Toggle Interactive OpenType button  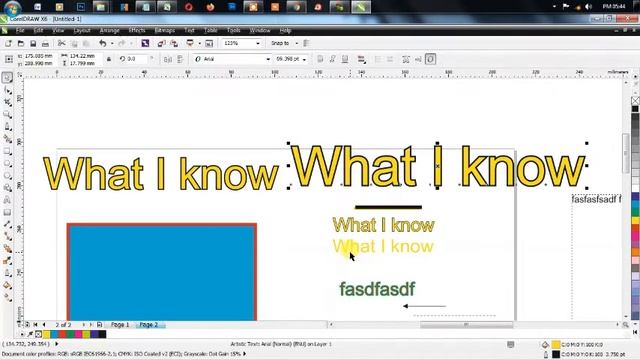(x=430, y=60)
